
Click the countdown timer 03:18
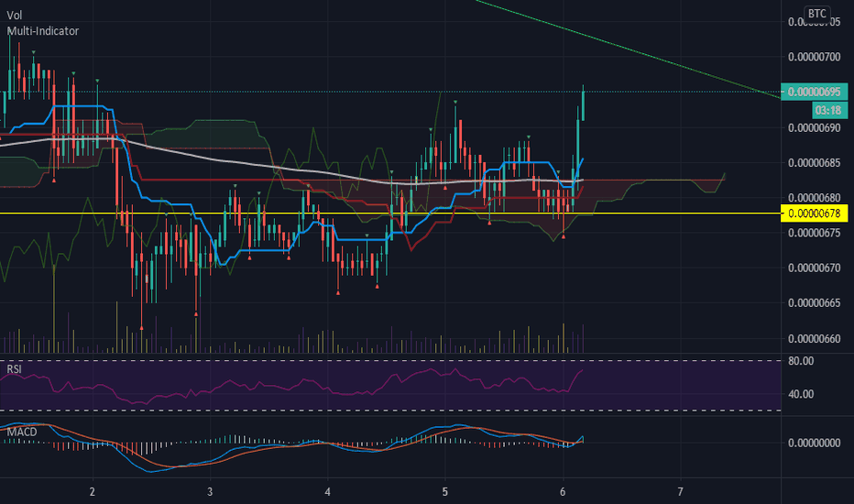[829, 111]
